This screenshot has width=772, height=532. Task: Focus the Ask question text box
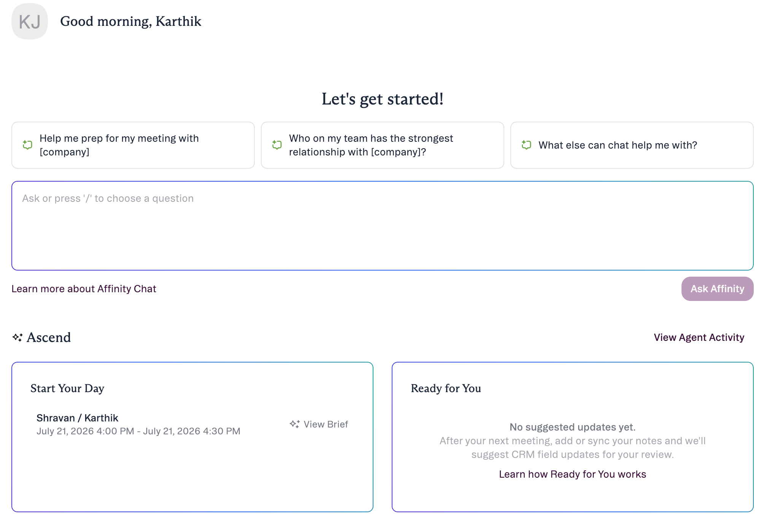383,226
